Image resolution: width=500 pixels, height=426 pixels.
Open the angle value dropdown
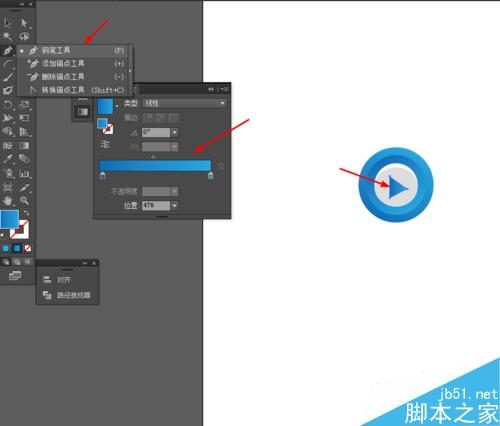click(175, 132)
